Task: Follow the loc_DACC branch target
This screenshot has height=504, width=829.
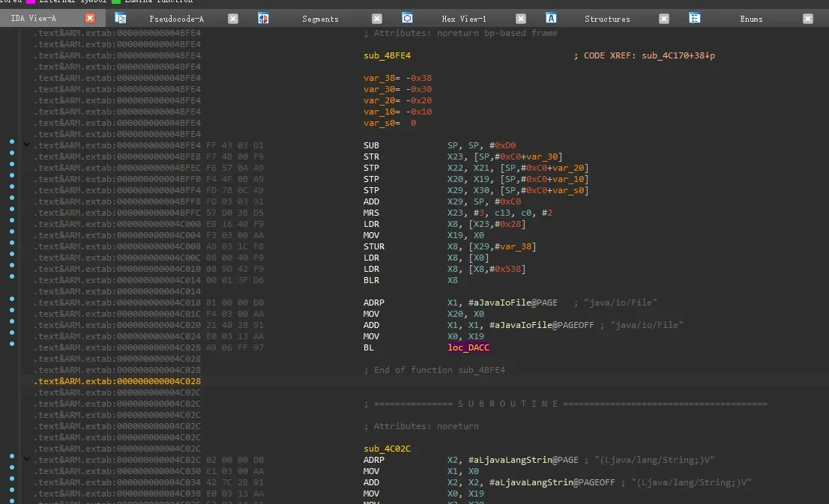Action: pos(468,347)
